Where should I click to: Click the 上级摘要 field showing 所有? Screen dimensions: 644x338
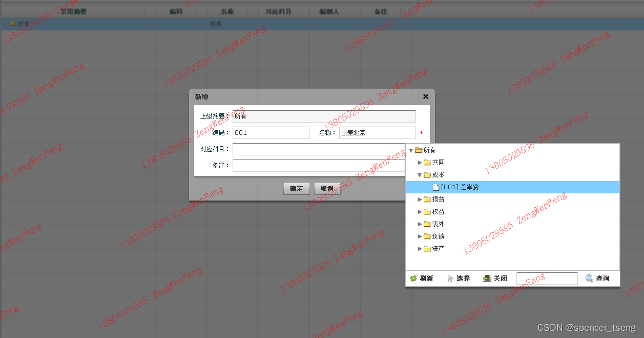pyautogui.click(x=324, y=116)
